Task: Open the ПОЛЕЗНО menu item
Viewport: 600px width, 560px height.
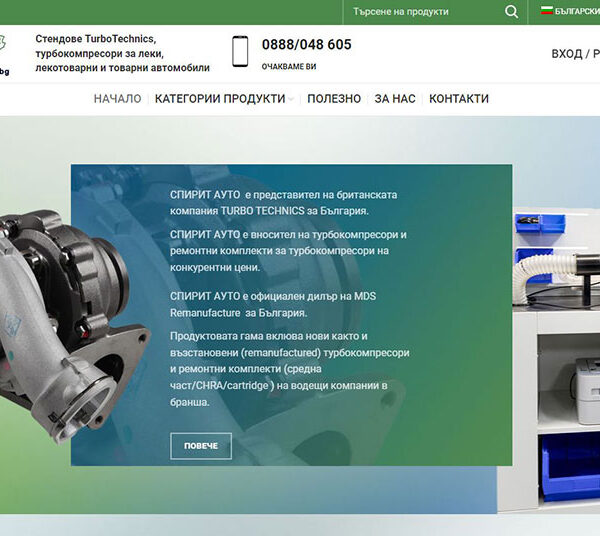Action: (x=334, y=99)
